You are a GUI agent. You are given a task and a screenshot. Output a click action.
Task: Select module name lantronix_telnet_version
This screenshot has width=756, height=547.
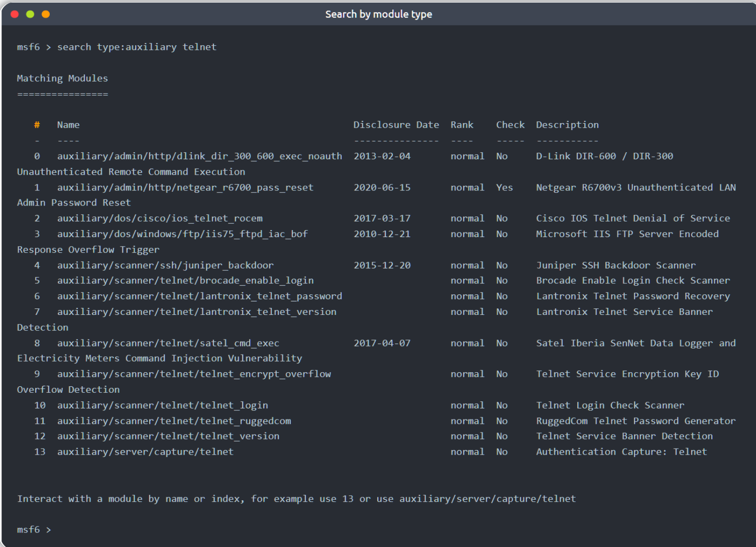196,312
